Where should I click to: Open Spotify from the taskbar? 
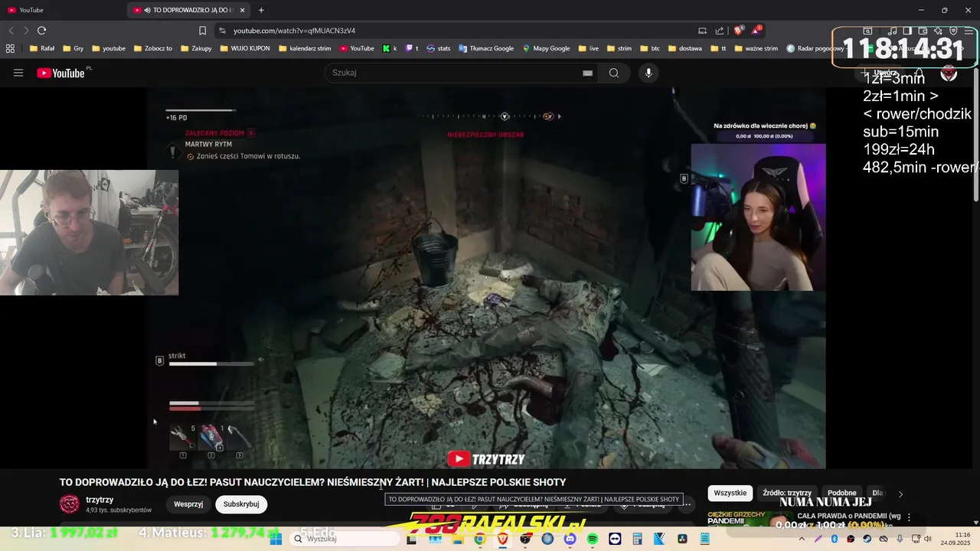coord(593,539)
